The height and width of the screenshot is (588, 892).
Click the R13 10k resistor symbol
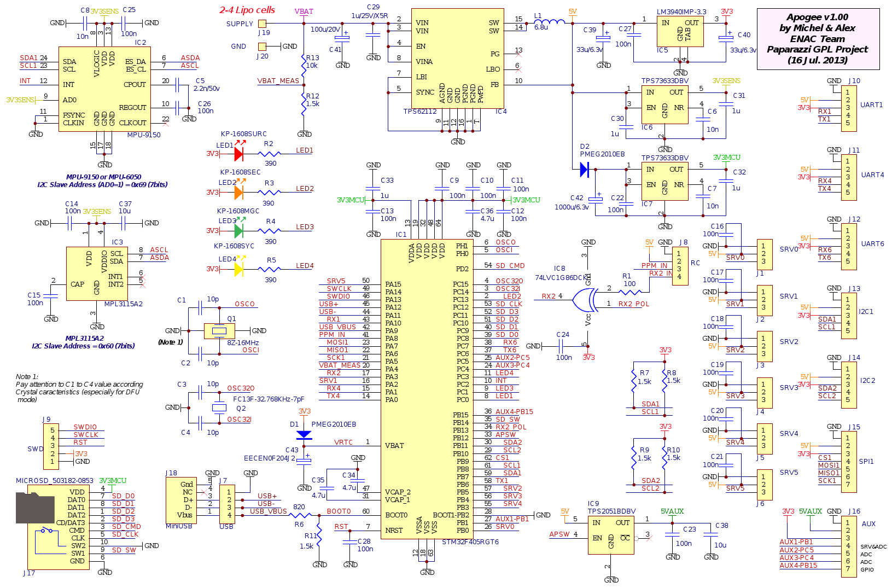[304, 66]
